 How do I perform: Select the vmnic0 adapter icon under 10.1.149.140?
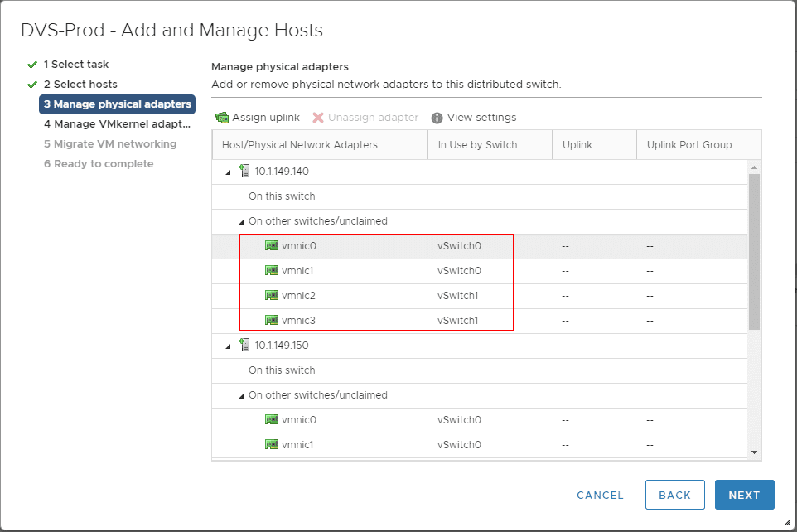(271, 246)
